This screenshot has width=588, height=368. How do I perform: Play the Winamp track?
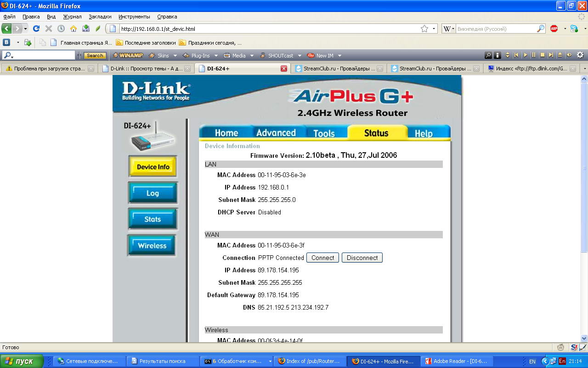pos(526,55)
